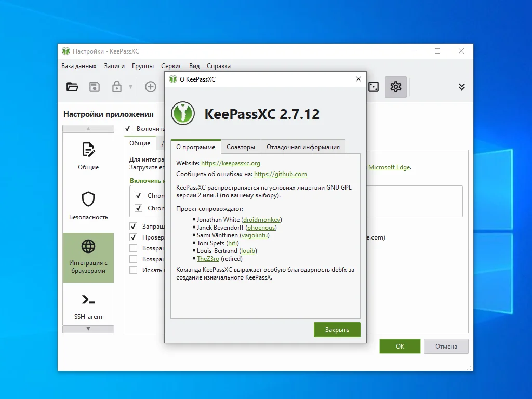Switch to Отладочная информация tab
532x399 pixels.
pos(303,147)
